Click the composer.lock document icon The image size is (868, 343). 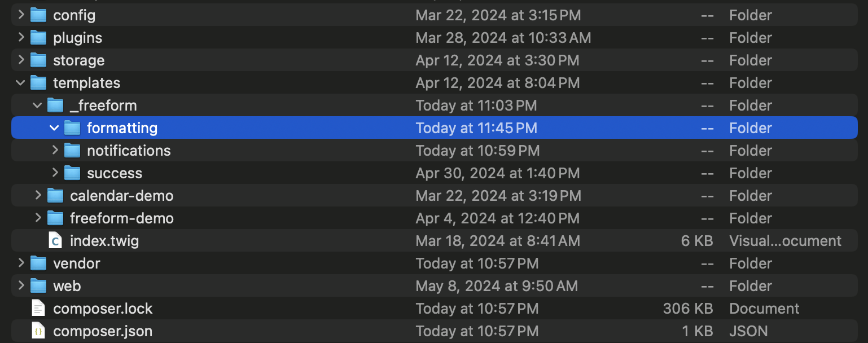[x=38, y=309]
